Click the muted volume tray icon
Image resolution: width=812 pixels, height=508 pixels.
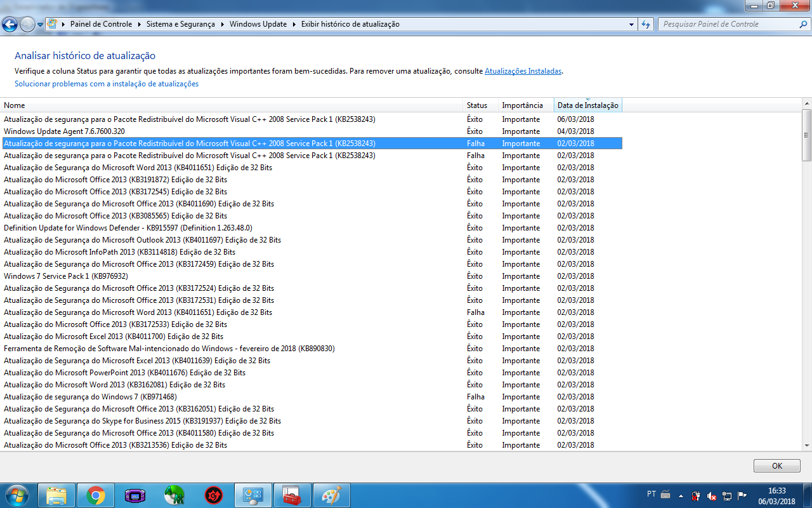point(712,496)
